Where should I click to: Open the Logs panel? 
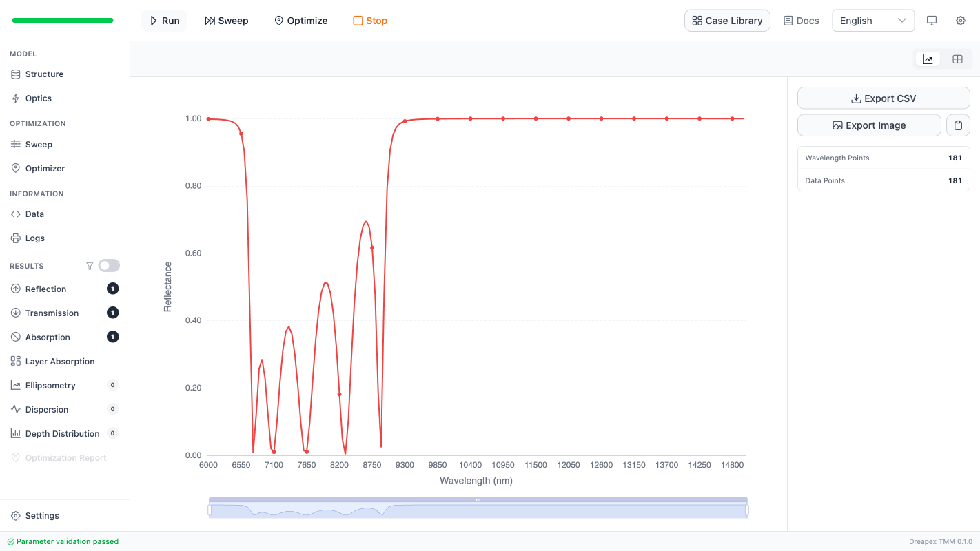36,238
